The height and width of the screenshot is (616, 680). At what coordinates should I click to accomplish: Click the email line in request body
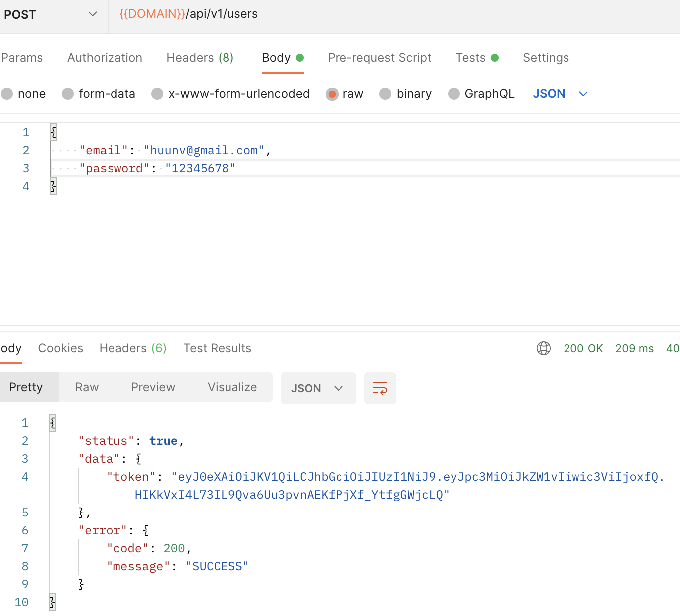(x=175, y=150)
